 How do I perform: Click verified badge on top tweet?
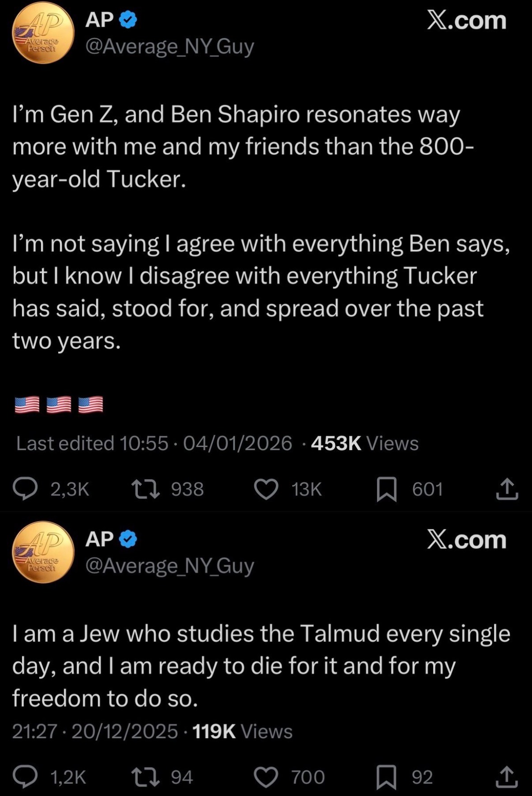coord(129,20)
